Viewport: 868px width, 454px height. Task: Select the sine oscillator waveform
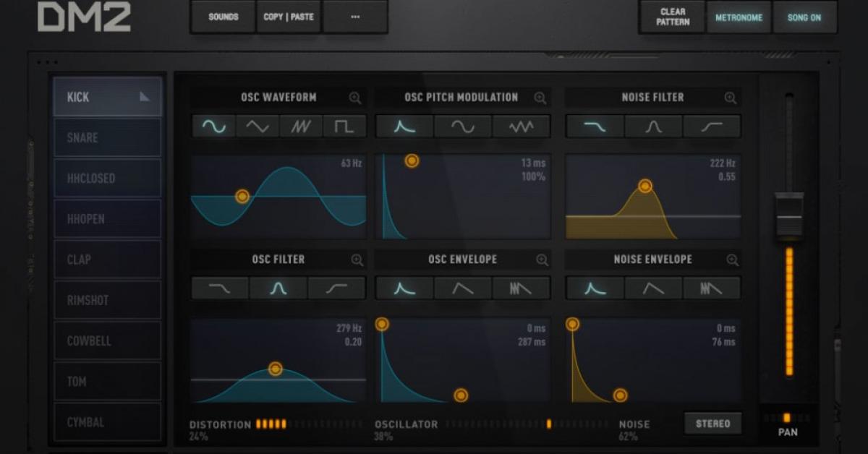point(213,125)
